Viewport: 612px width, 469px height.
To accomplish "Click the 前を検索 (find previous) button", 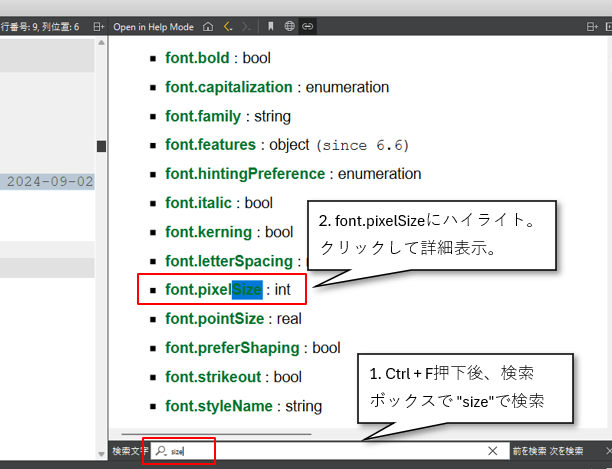I will [x=528, y=451].
